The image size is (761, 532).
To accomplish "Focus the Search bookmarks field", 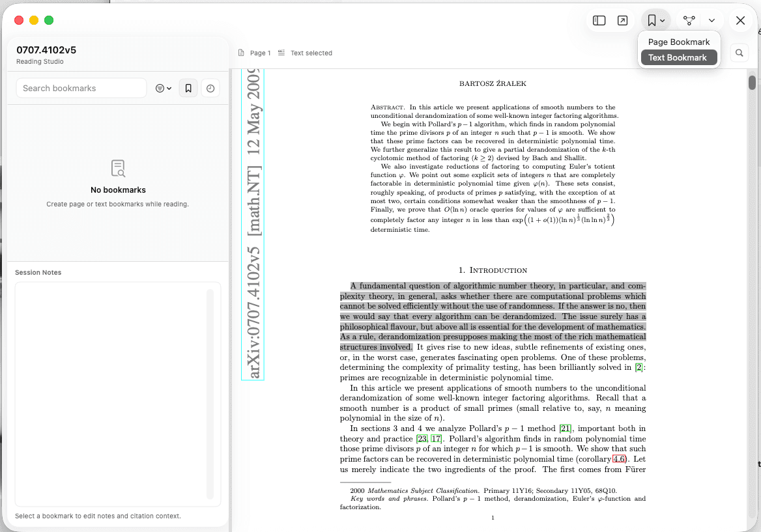I will point(81,89).
